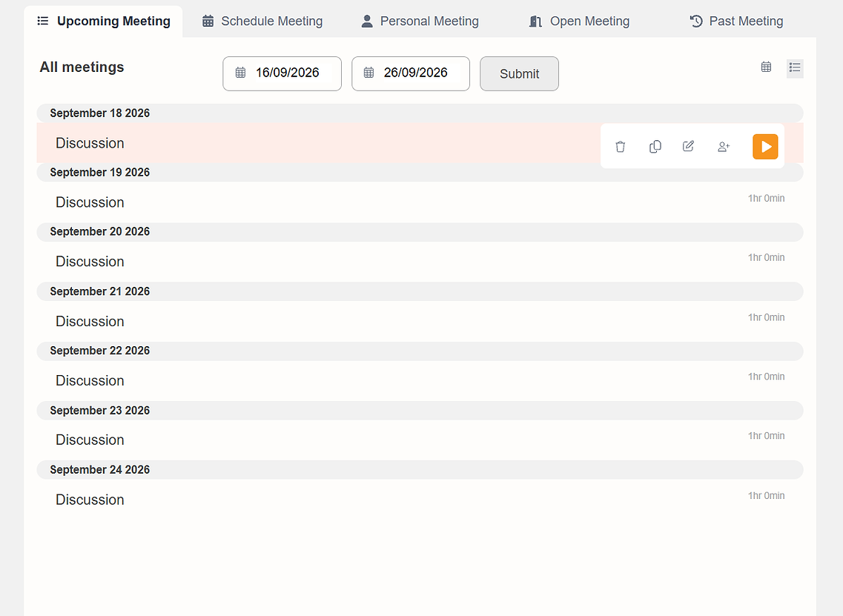
Task: Click the All meetings heading
Action: click(82, 67)
